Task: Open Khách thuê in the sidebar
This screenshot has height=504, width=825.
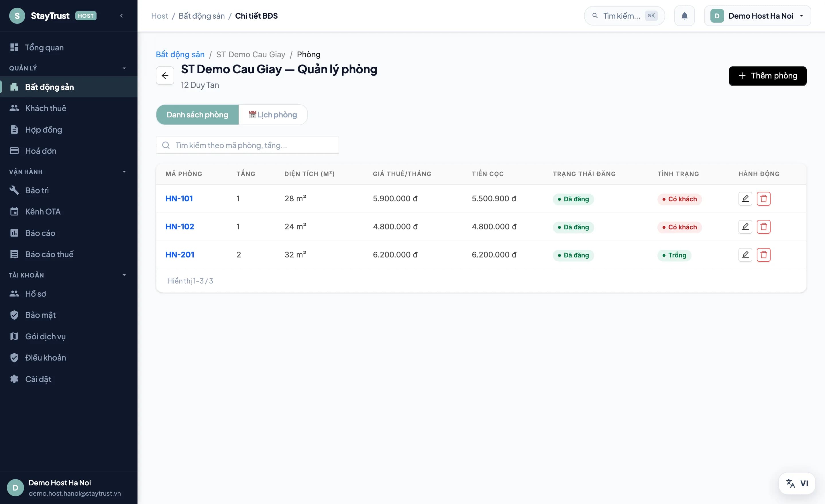Action: coord(69,108)
